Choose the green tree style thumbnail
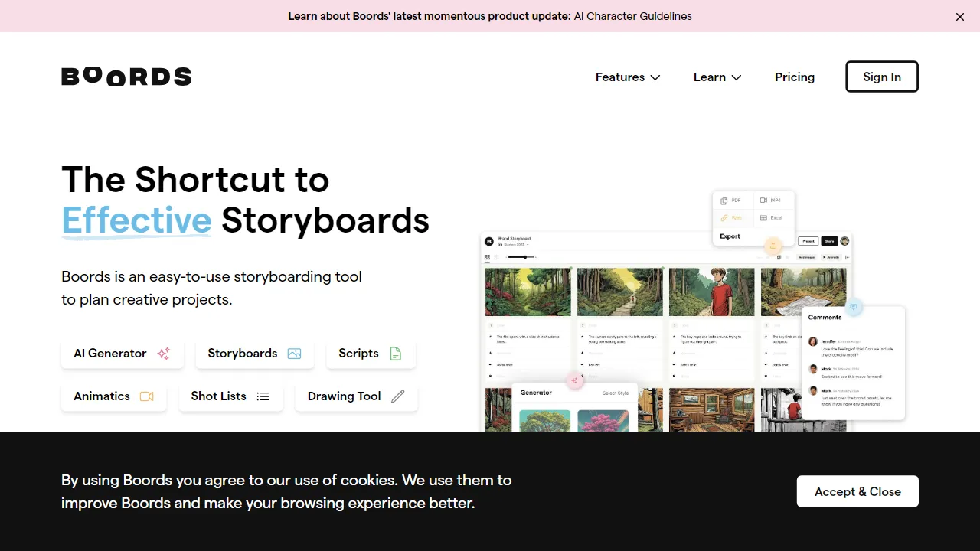This screenshot has width=980, height=551. 545,421
